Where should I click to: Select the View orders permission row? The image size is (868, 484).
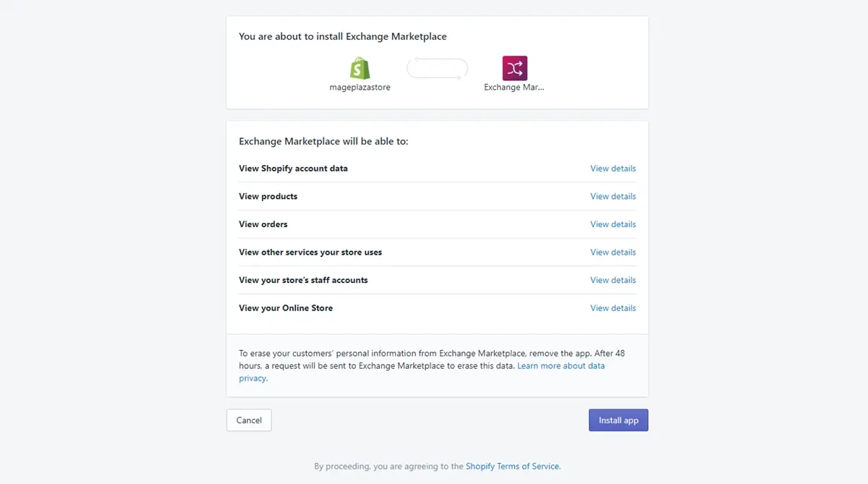[263, 224]
